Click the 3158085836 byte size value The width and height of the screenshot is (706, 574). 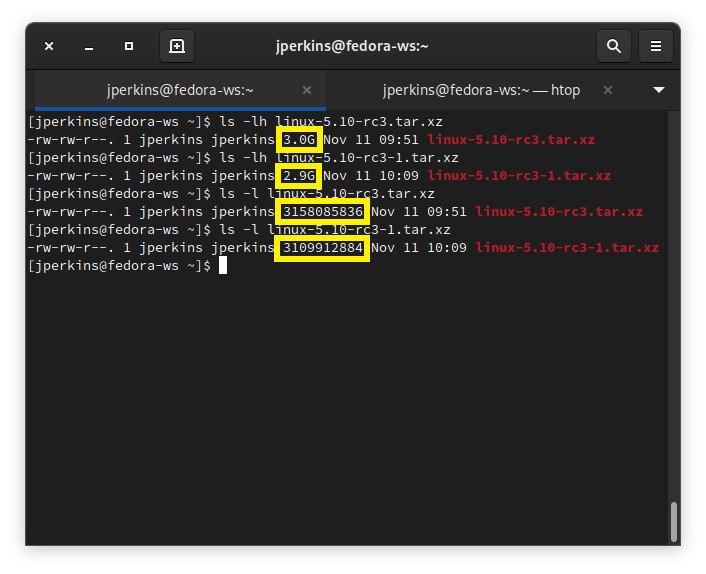point(322,212)
